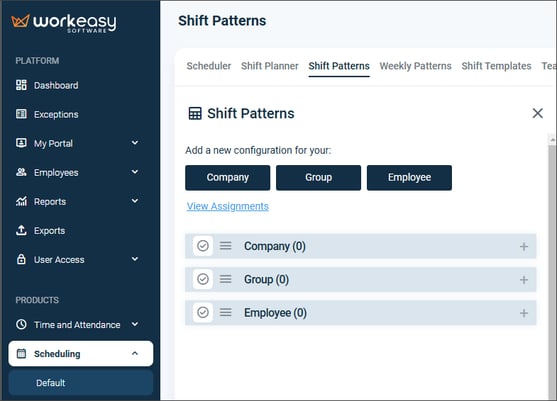Click the plus icon on Group row
The width and height of the screenshot is (557, 401).
524,280
